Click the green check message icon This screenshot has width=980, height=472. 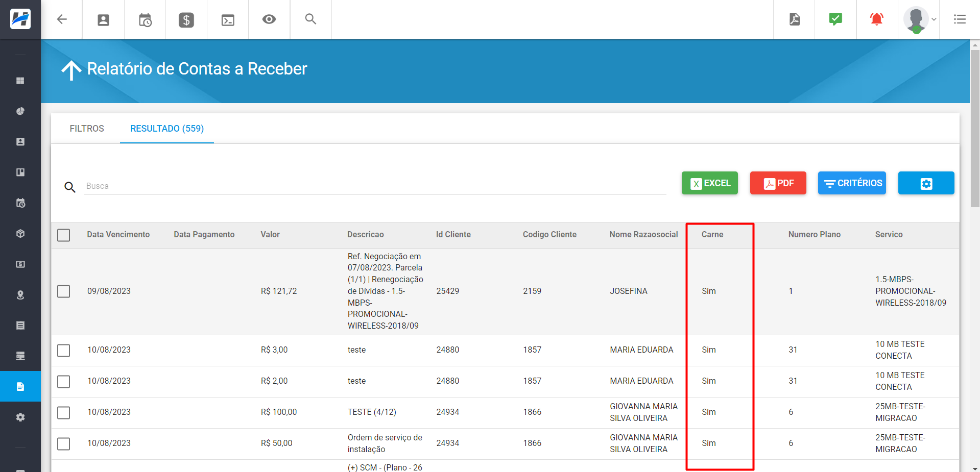click(835, 19)
